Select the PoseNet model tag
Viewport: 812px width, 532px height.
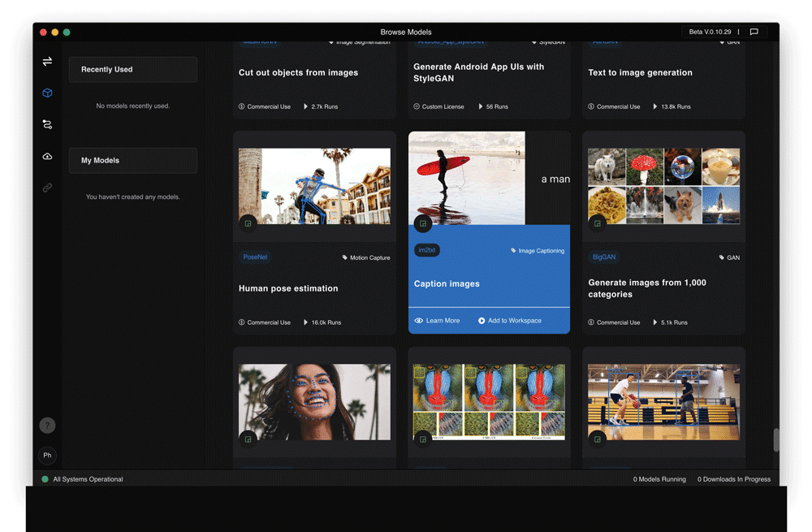coord(255,257)
